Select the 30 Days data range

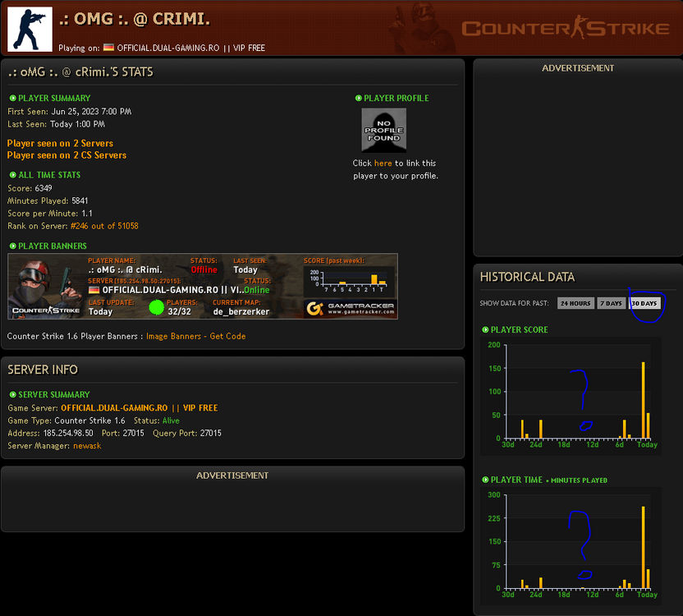point(644,303)
